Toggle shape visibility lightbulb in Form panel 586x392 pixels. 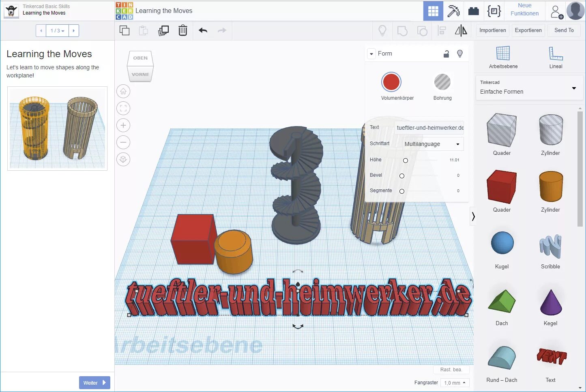point(460,54)
